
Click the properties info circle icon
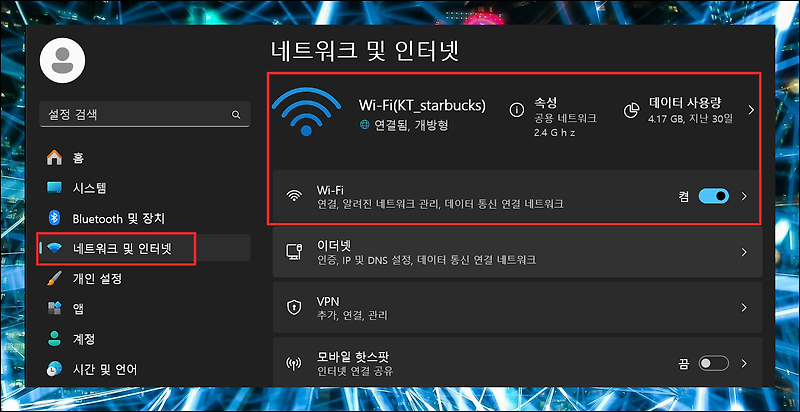[517, 110]
